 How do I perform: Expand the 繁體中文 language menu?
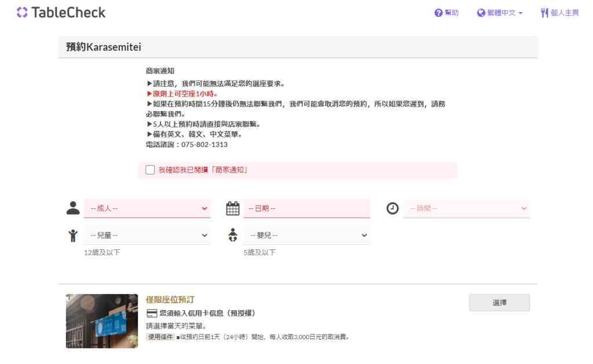coord(500,13)
